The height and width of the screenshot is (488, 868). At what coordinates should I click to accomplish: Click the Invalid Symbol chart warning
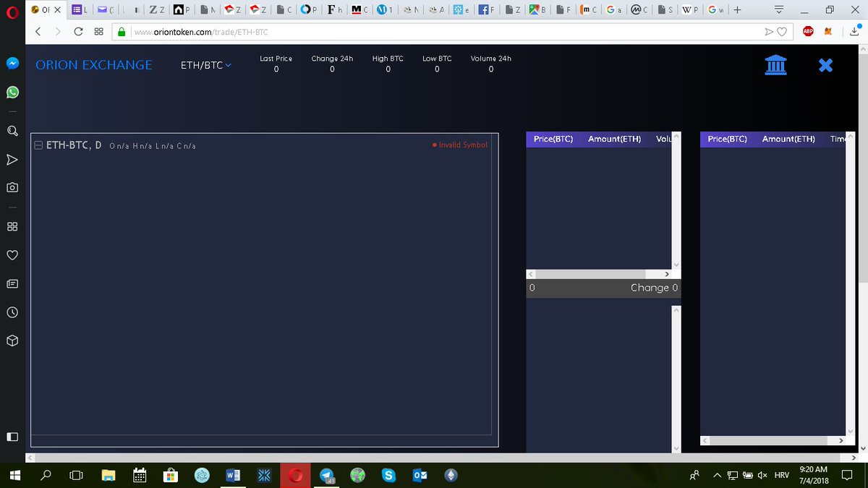tap(460, 145)
